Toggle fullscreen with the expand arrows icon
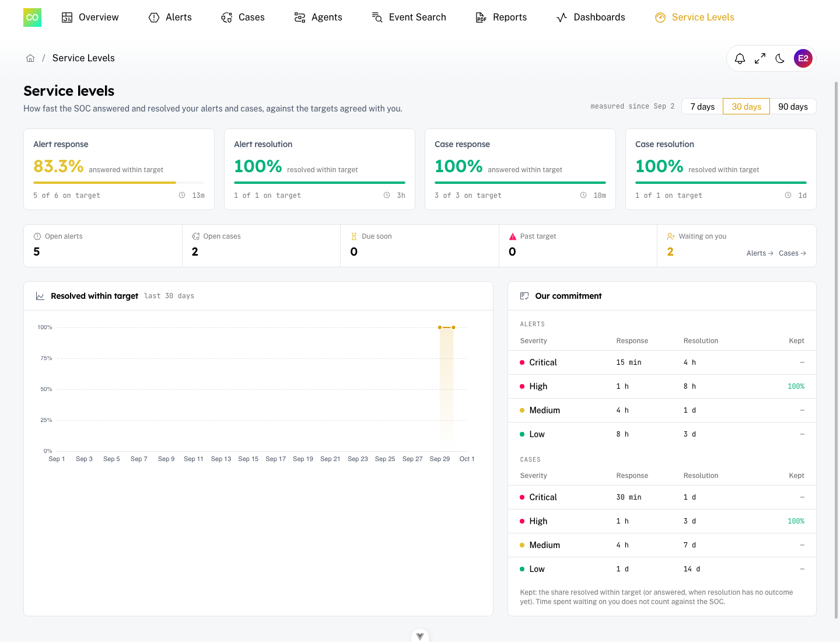 [x=760, y=58]
